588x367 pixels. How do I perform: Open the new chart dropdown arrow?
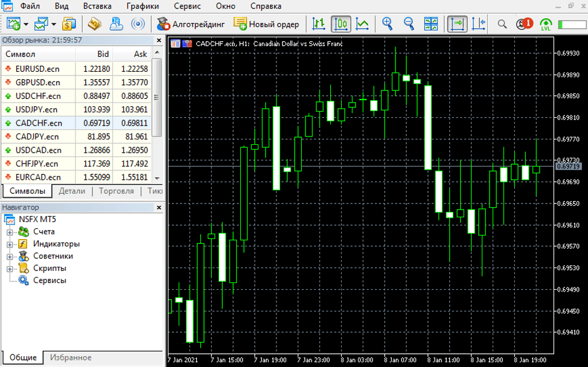click(26, 25)
